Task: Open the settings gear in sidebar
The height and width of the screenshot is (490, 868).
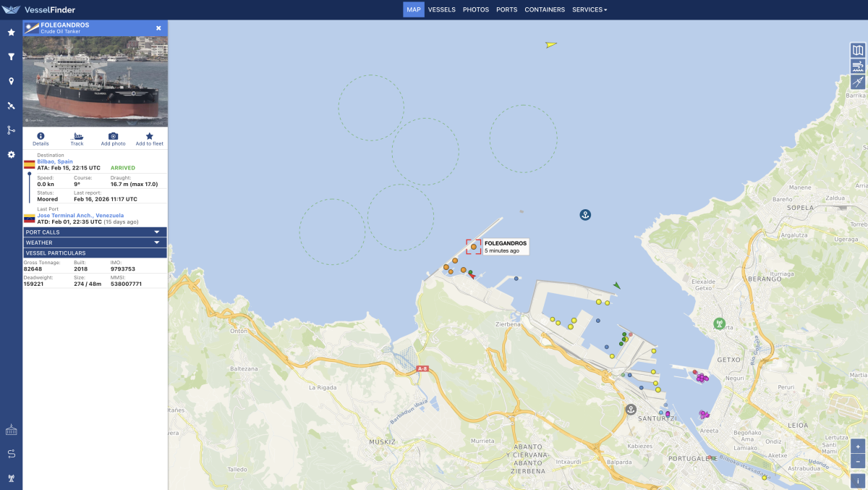Action: pyautogui.click(x=11, y=155)
